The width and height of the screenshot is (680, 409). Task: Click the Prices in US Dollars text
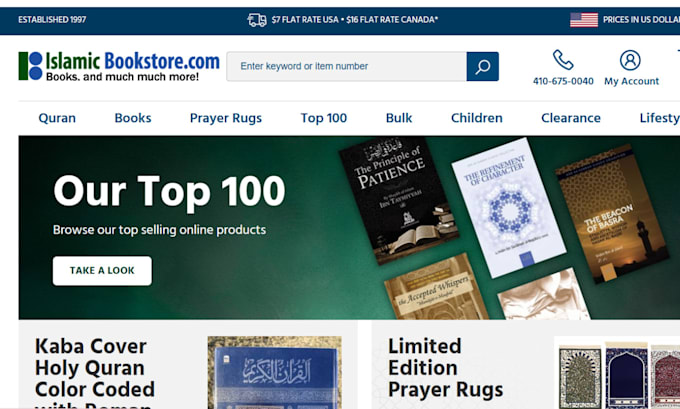(x=641, y=20)
